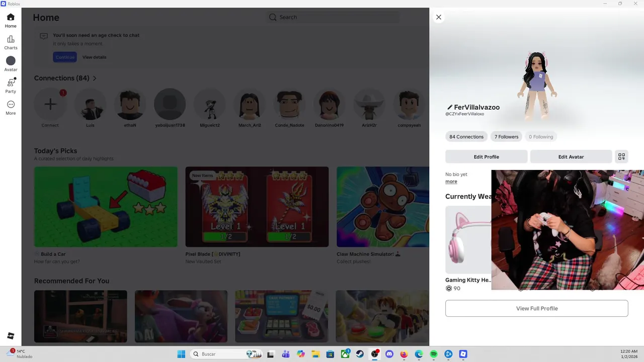Open the Party section in the sidebar
This screenshot has width=644, height=362.
pos(11,86)
